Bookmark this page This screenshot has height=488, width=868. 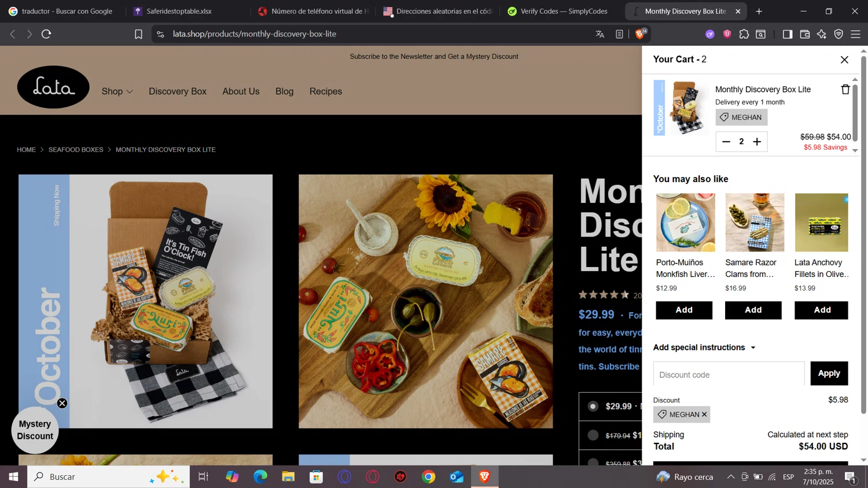[138, 34]
